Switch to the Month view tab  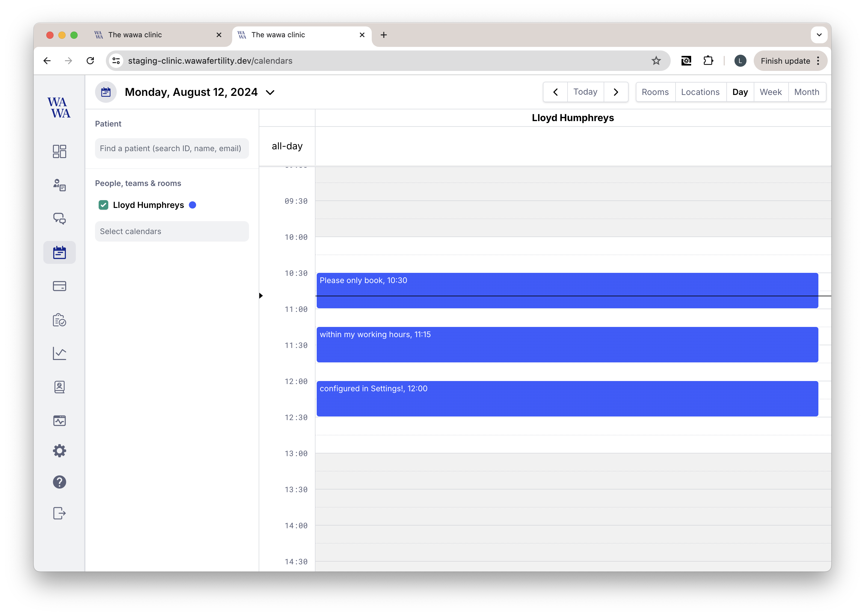(x=807, y=92)
